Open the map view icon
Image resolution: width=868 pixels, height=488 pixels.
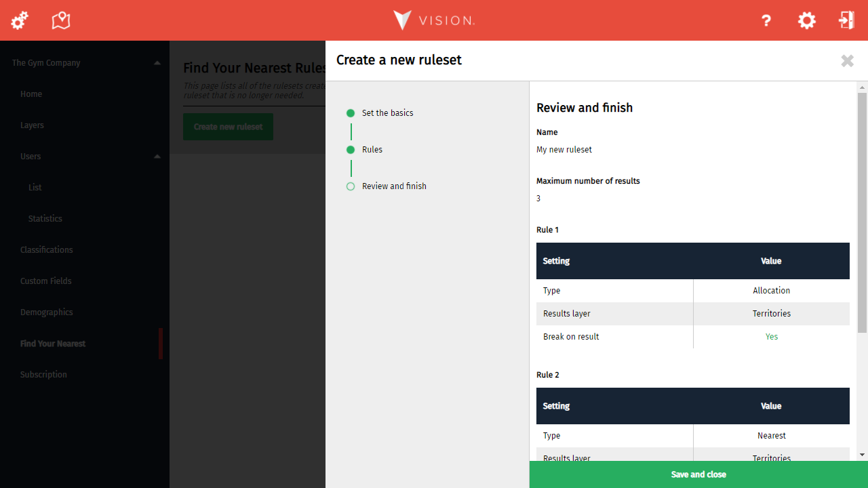point(61,20)
